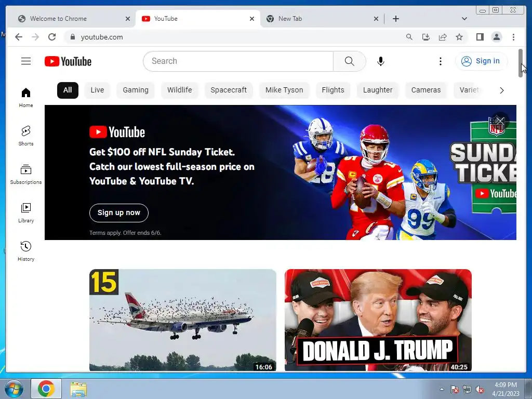Click the YouTube search input field
The width and height of the screenshot is (532, 399).
(x=238, y=61)
